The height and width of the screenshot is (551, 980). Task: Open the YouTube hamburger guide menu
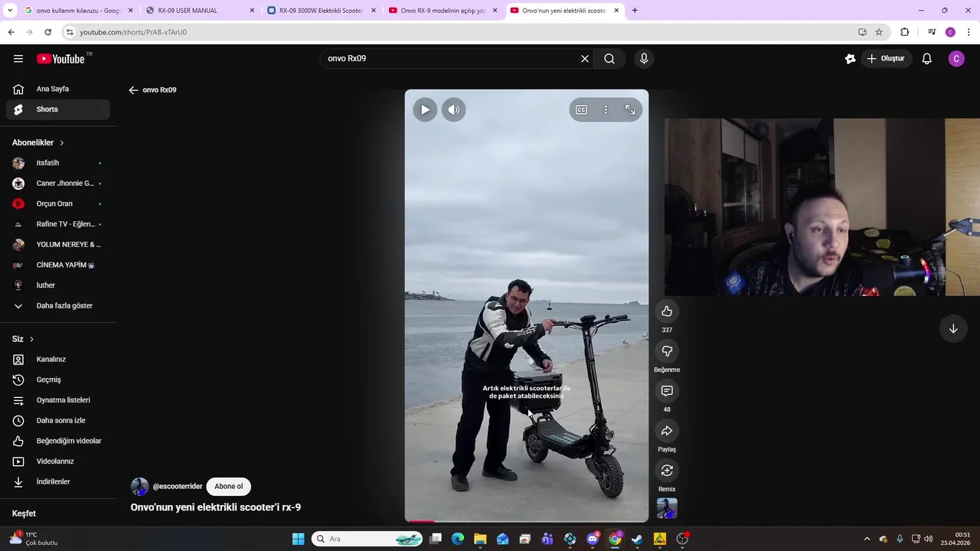18,59
